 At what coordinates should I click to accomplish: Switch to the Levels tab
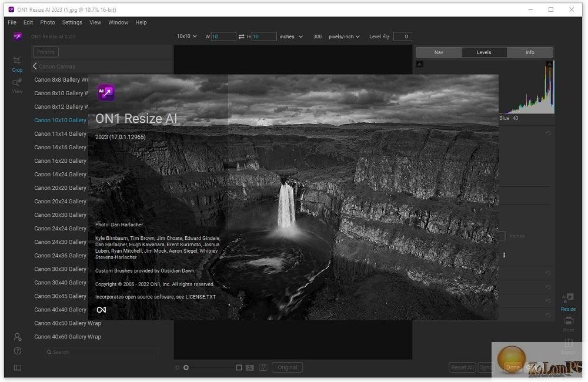(x=484, y=52)
